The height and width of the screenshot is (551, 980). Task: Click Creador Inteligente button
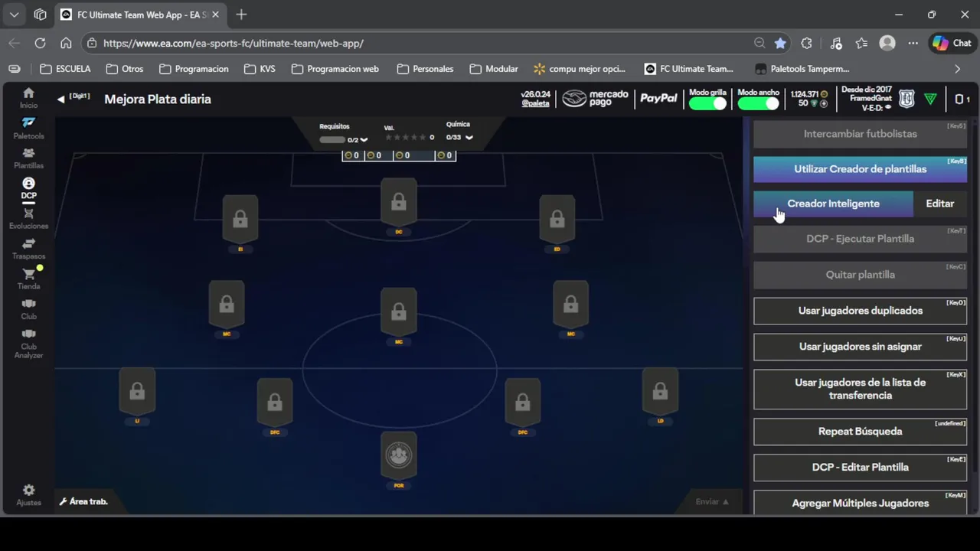[833, 204]
